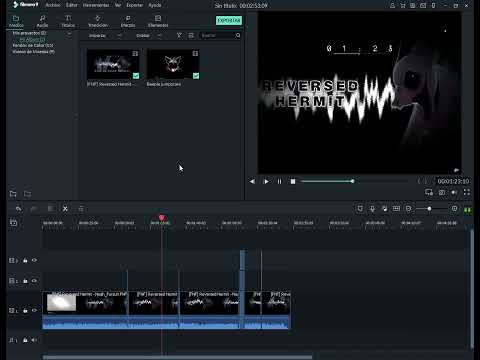
Task: Stop the preview playback
Action: (293, 181)
